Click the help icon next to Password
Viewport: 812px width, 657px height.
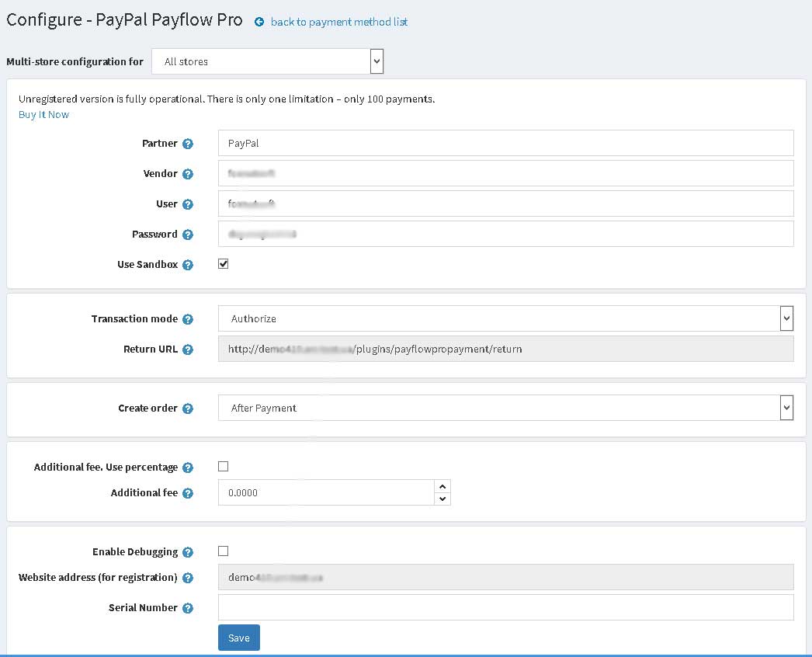pyautogui.click(x=188, y=235)
